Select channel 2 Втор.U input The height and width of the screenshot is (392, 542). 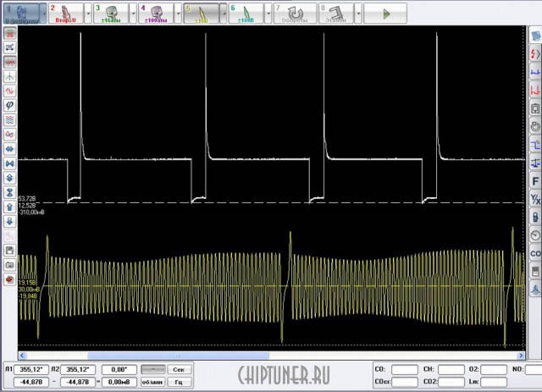[x=66, y=14]
